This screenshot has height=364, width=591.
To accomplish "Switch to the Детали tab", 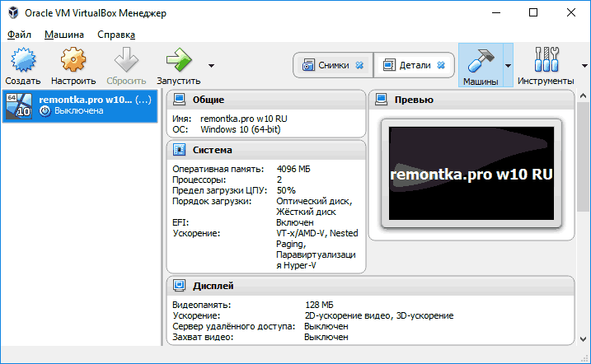I will [x=414, y=65].
